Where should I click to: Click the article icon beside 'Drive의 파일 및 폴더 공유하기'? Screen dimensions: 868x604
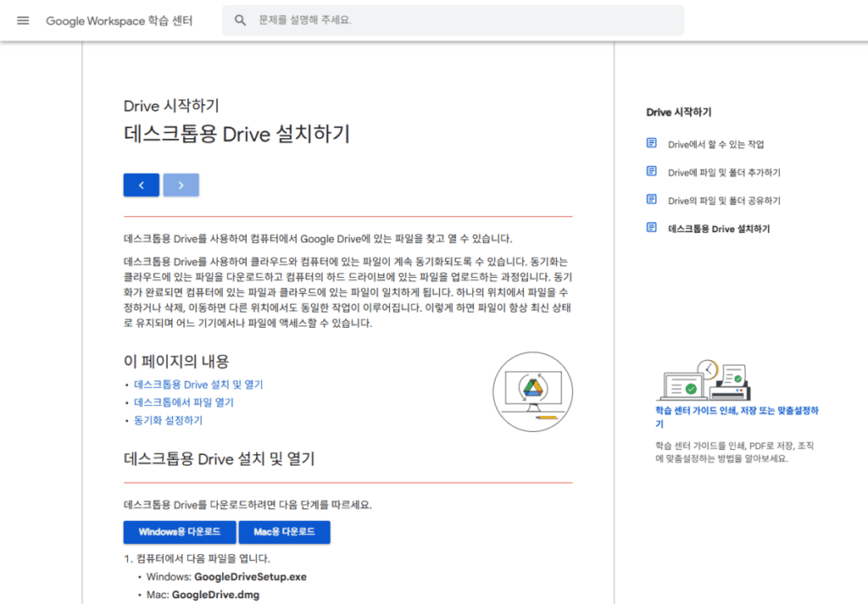650,200
